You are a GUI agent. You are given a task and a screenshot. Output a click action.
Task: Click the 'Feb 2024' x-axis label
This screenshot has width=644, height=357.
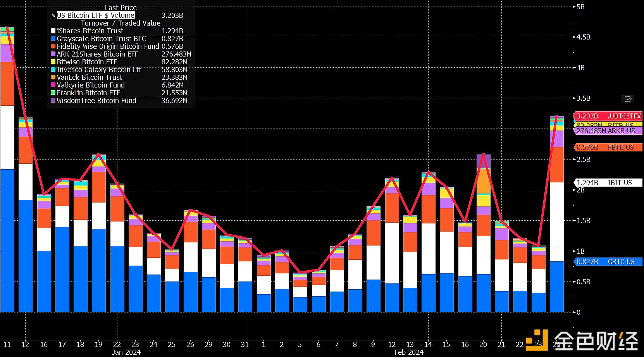tap(409, 352)
